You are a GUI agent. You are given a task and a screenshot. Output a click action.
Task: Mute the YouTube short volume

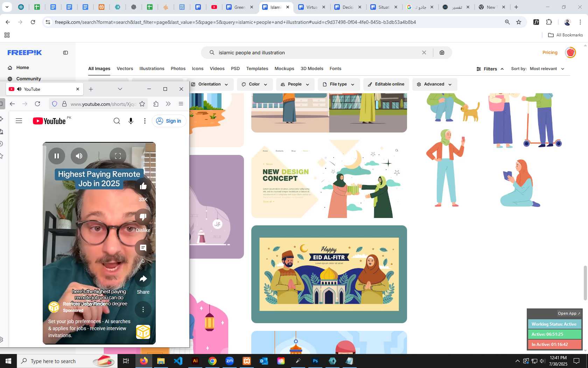coord(79,156)
